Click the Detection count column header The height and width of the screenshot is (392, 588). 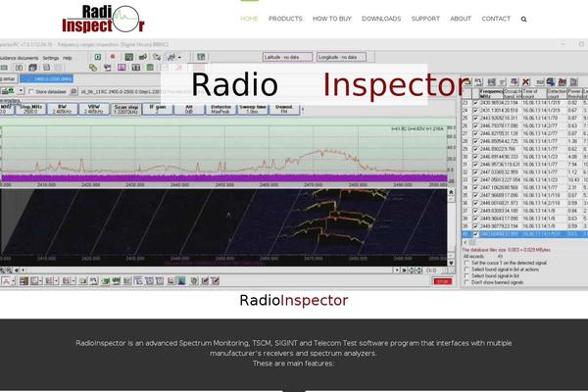557,93
